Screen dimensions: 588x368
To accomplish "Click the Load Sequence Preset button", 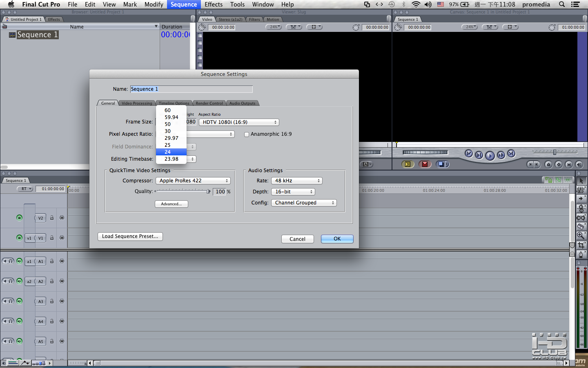I will click(x=130, y=236).
